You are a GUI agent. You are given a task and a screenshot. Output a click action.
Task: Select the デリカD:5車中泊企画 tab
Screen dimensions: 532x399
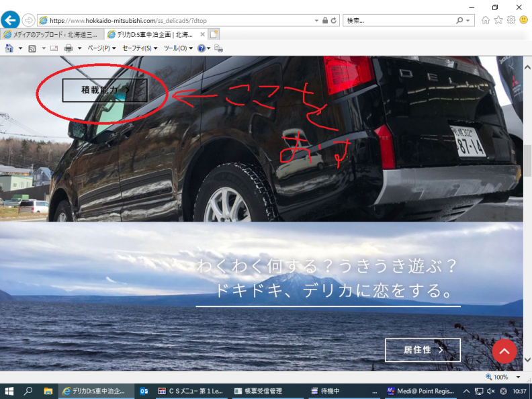155,34
